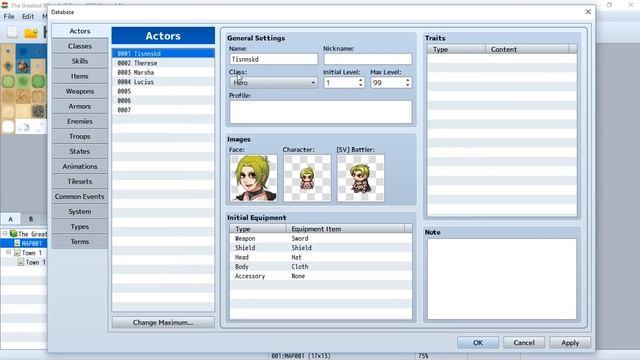Viewport: 640px width, 360px height.
Task: Select empty actor slot 0005
Action: (x=163, y=91)
